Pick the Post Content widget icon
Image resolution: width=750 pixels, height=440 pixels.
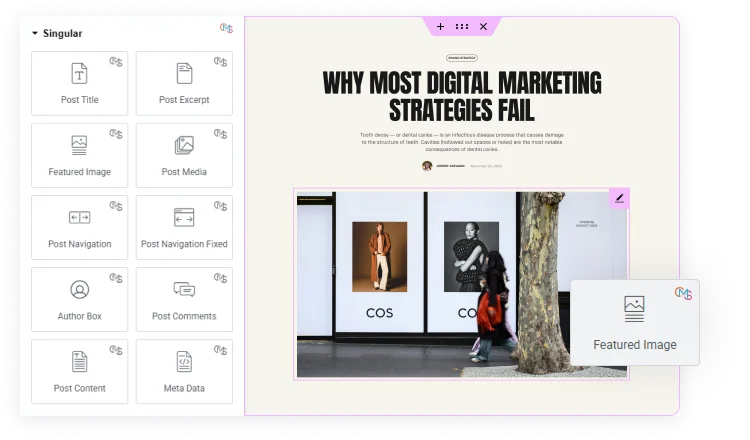[x=79, y=362]
